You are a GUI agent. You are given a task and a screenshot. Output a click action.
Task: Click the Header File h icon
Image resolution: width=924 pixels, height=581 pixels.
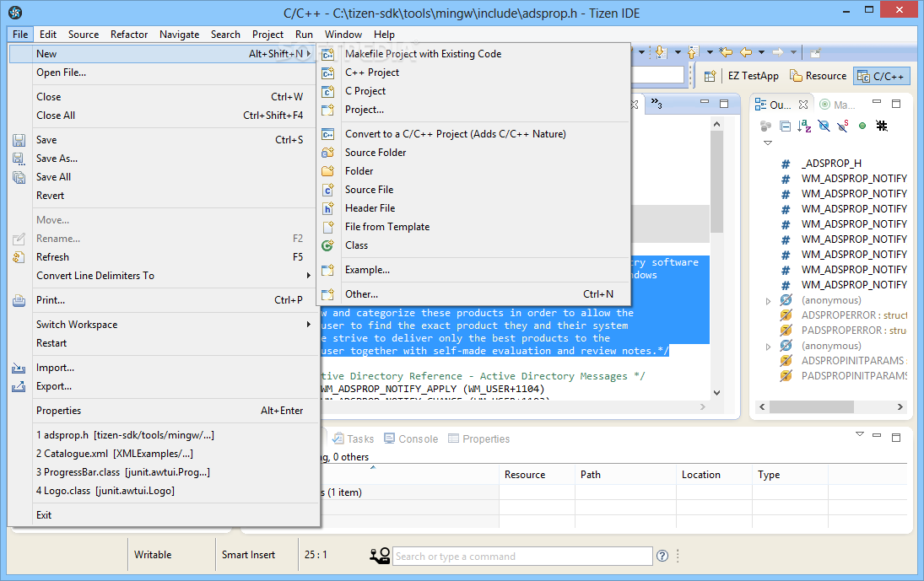tap(327, 208)
